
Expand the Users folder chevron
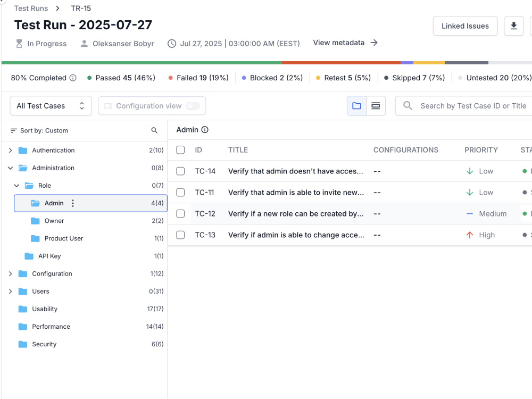(x=11, y=292)
